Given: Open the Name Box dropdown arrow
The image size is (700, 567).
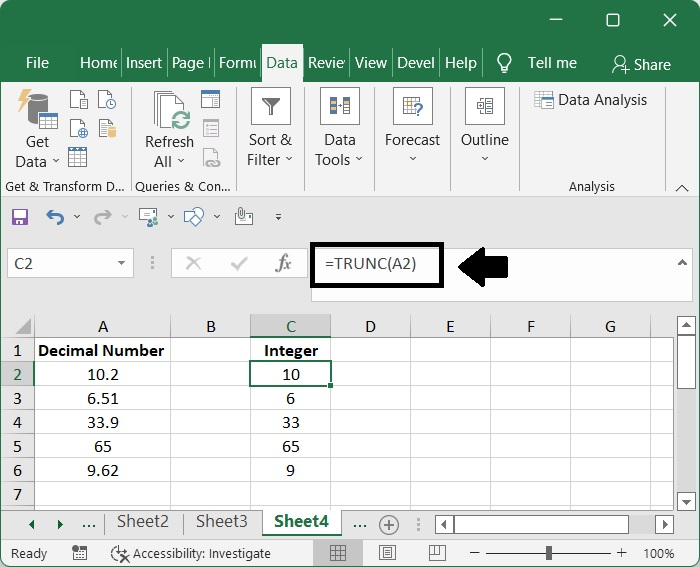Looking at the screenshot, I should (x=121, y=263).
